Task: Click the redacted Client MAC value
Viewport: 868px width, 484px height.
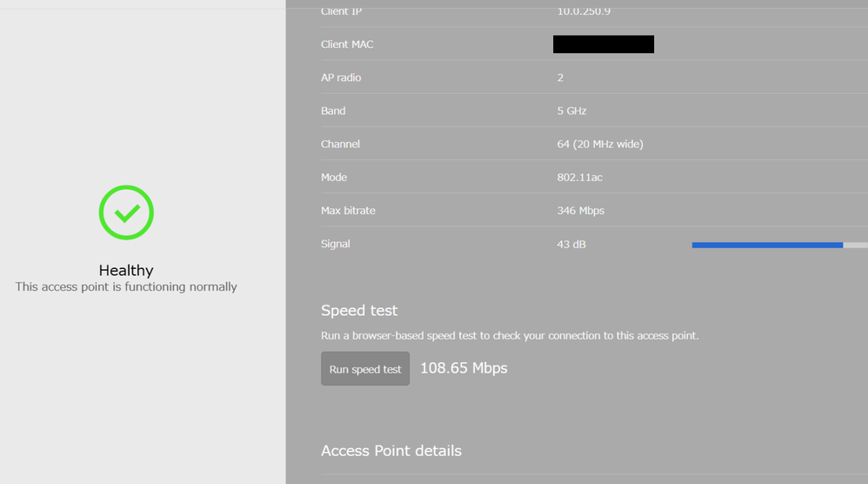Action: [603, 44]
